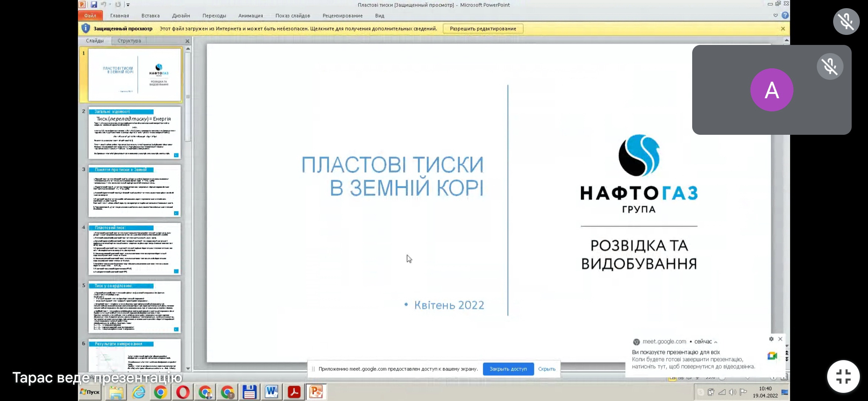This screenshot has height=401, width=868.
Task: Open the Показ слайдов tab
Action: [292, 16]
